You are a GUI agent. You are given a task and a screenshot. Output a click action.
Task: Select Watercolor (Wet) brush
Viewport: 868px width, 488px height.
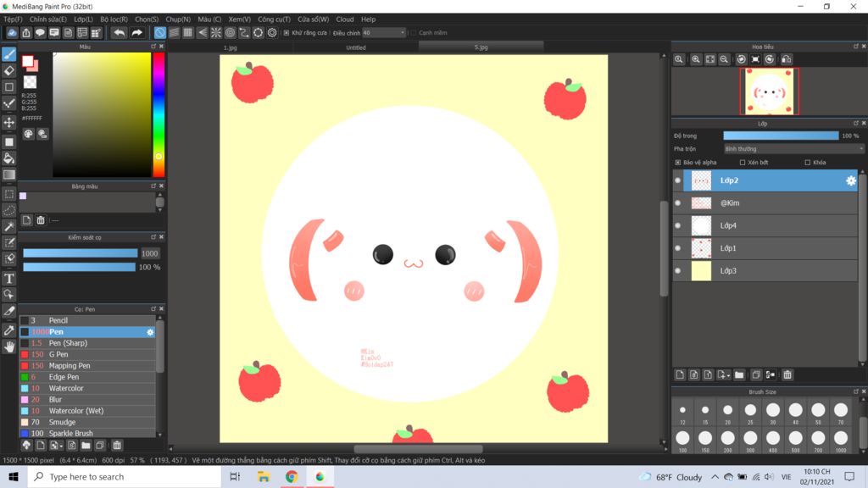click(87, 411)
